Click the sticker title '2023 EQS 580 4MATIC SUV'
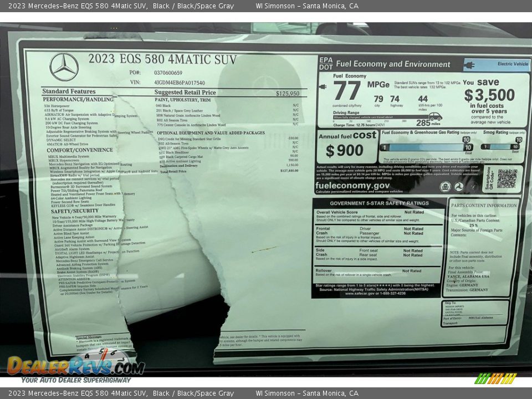Image resolution: width=532 pixels, height=399 pixels. [x=162, y=59]
